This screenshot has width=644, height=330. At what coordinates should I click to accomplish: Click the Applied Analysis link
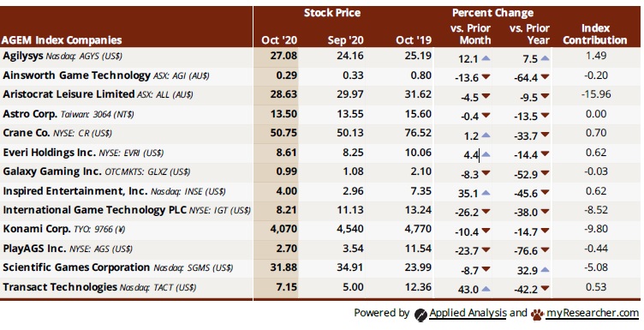pyautogui.click(x=468, y=313)
